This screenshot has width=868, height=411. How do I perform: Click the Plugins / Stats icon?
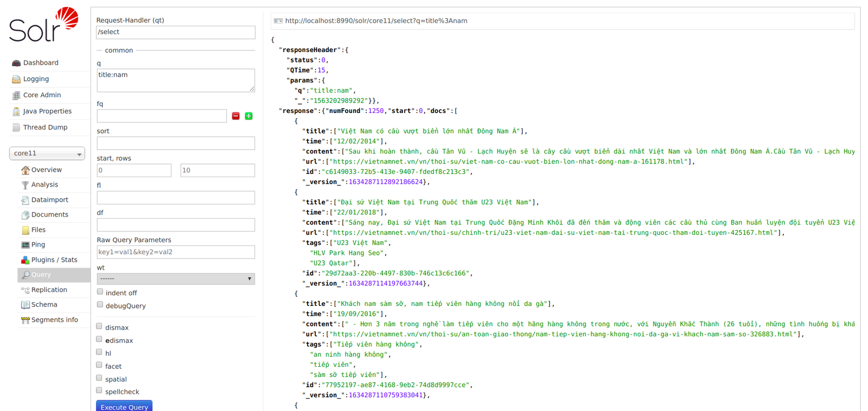coord(25,260)
